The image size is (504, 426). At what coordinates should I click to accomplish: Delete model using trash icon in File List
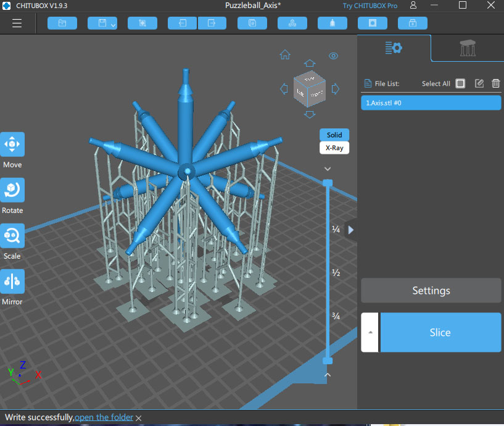495,83
